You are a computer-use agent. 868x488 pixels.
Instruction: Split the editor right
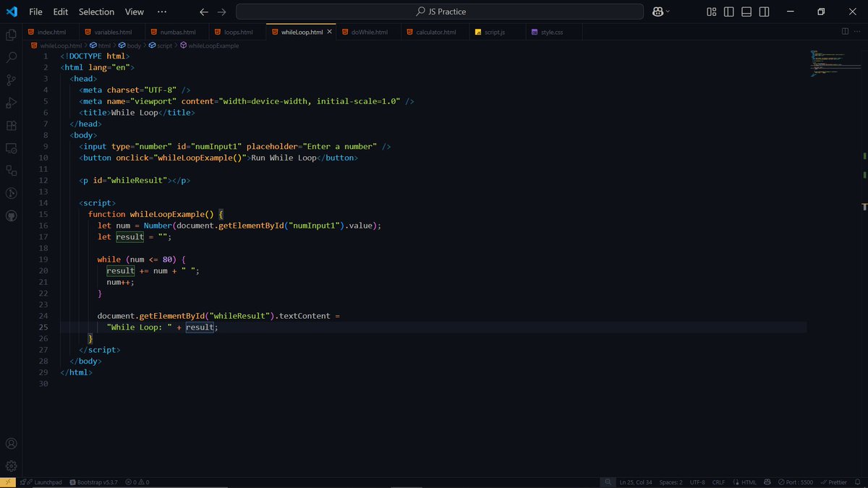coord(845,32)
